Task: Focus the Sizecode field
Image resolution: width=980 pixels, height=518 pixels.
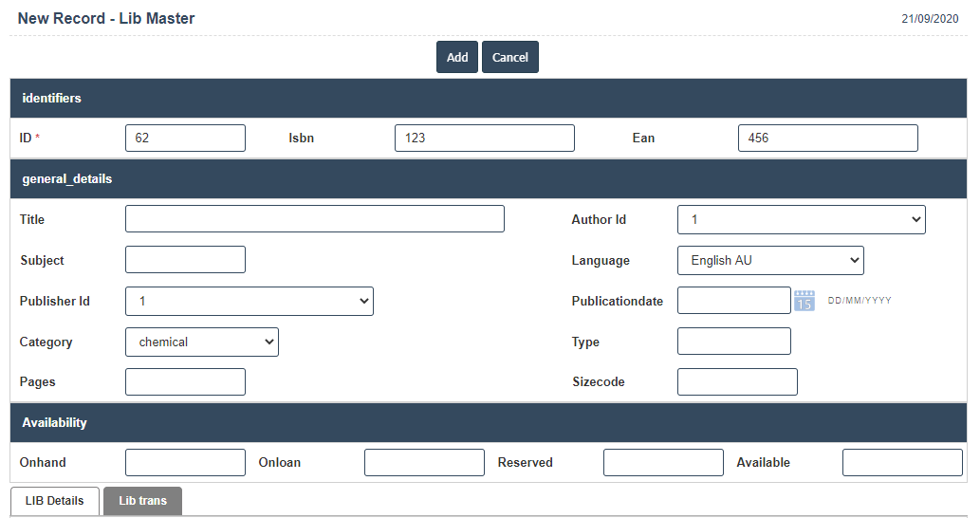Action: 737,381
